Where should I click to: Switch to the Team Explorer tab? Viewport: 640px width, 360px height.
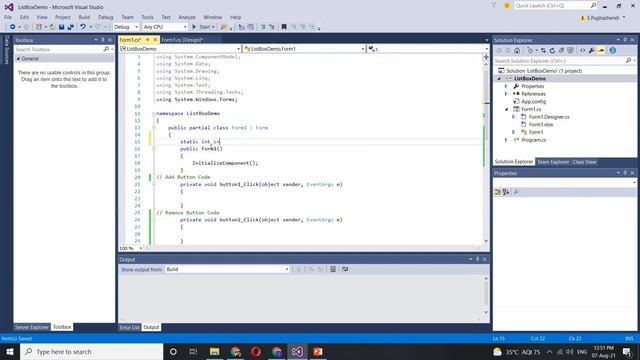(553, 162)
